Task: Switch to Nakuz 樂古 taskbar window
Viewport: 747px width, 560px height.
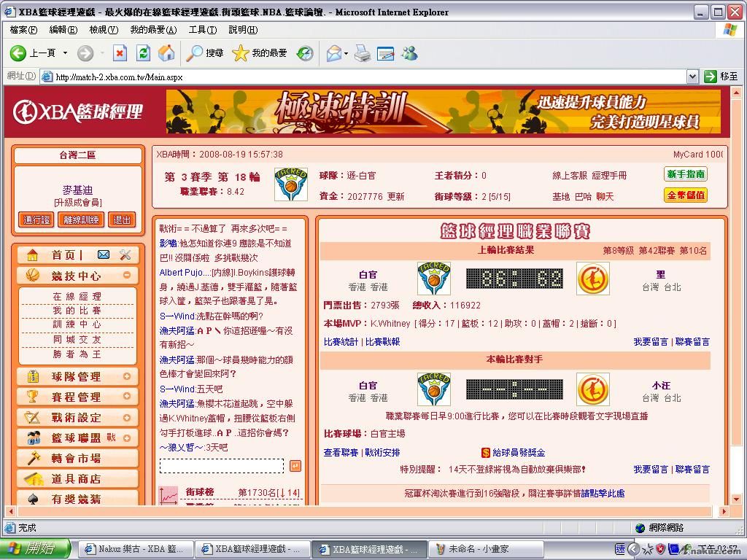Action: [136, 549]
